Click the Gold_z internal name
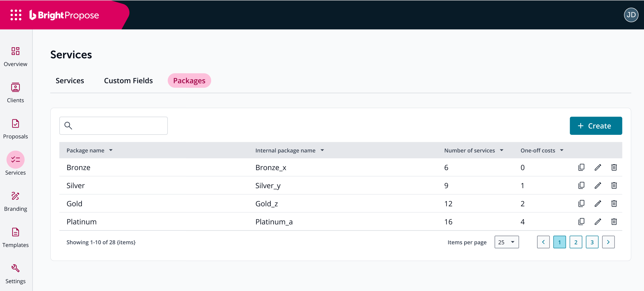The width and height of the screenshot is (644, 291). pos(267,204)
